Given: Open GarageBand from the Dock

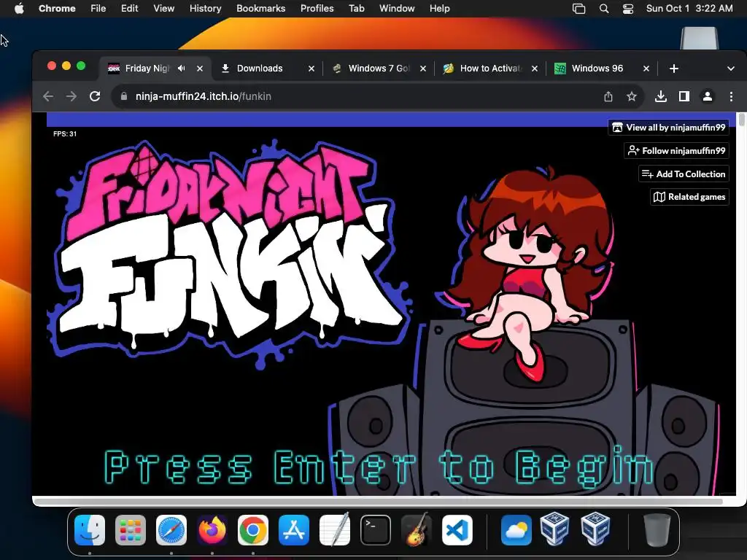Looking at the screenshot, I should (x=417, y=530).
